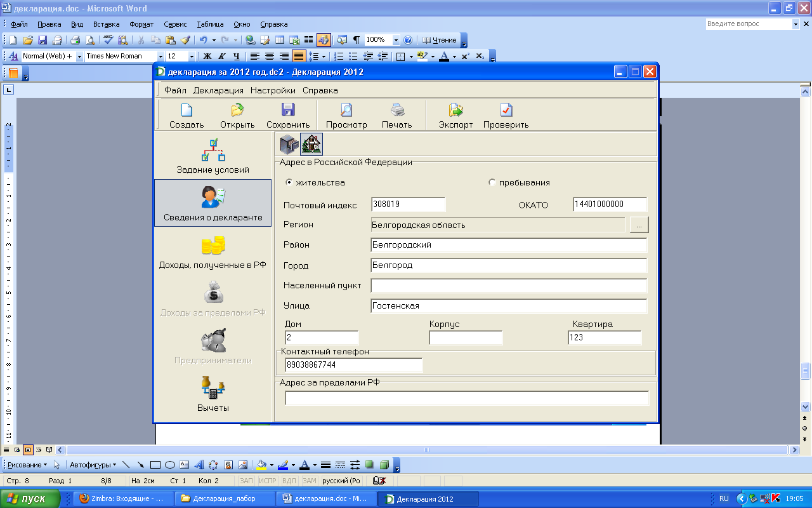This screenshot has height=508, width=812.
Task: Click the Регион browse button (...)
Action: 639,225
